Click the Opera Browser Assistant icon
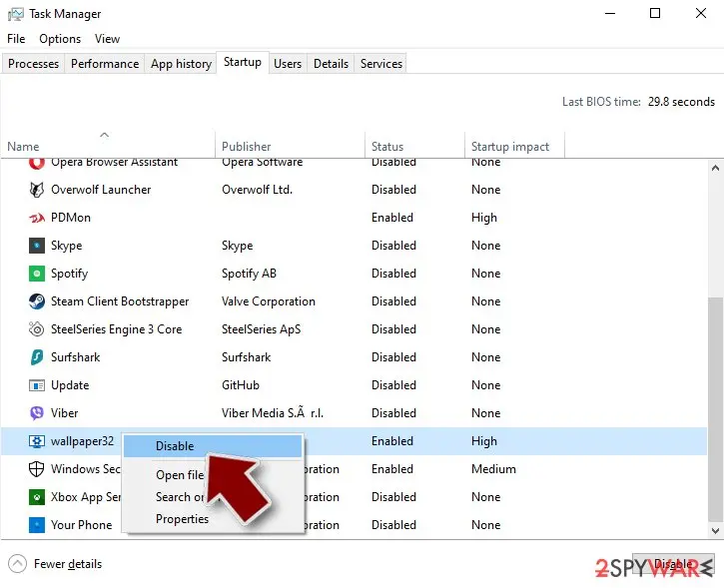The height and width of the screenshot is (588, 724). coord(37,163)
